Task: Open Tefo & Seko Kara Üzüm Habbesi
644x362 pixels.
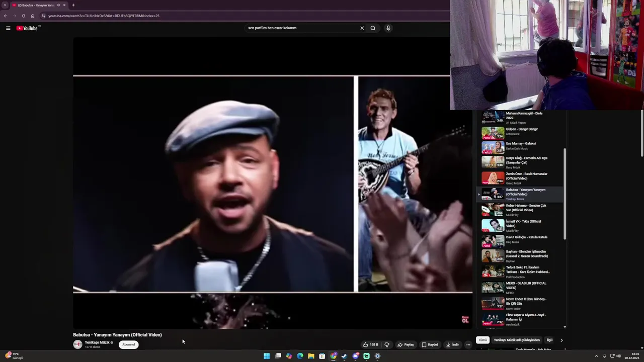Action: [520, 271]
